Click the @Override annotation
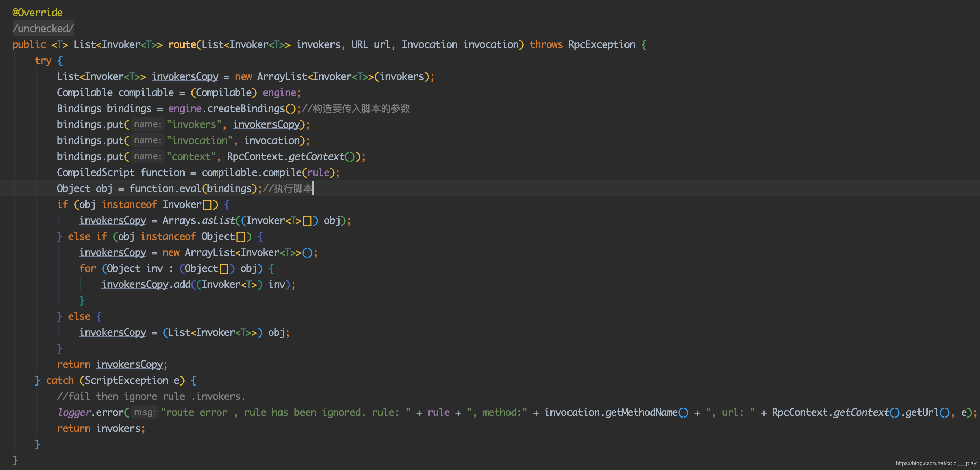The image size is (980, 470). coord(37,13)
